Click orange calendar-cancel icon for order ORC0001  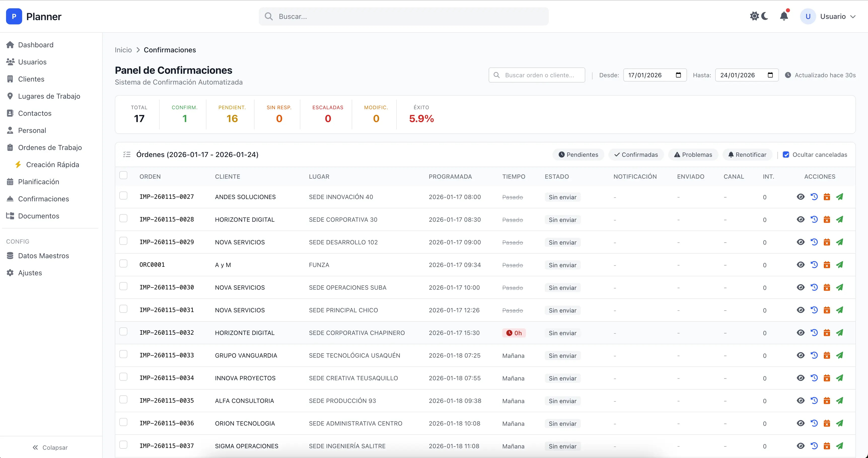click(x=826, y=265)
